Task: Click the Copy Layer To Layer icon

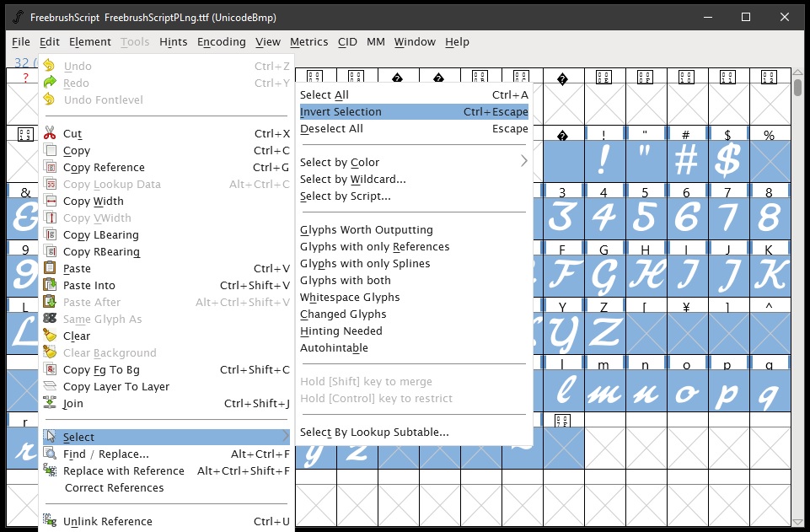Action: coord(50,386)
